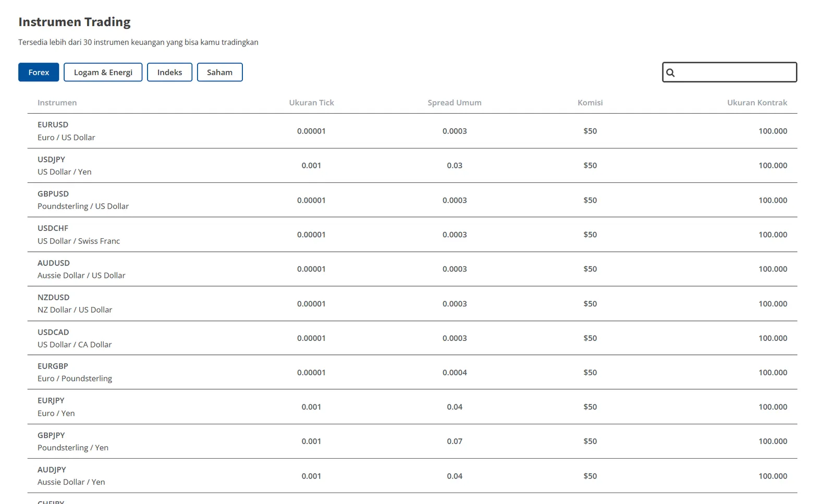Switch to the Logam & Energi tab
The image size is (834, 504).
[x=103, y=72]
